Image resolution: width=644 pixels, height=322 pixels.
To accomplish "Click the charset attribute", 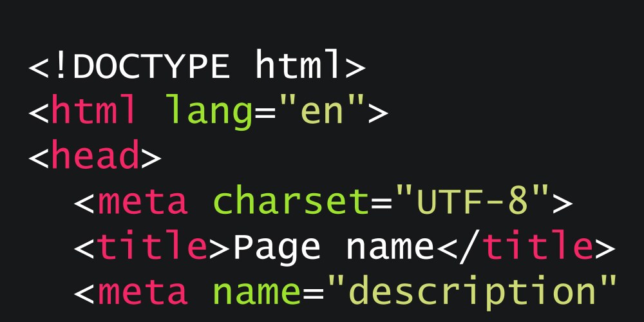I will [x=292, y=200].
